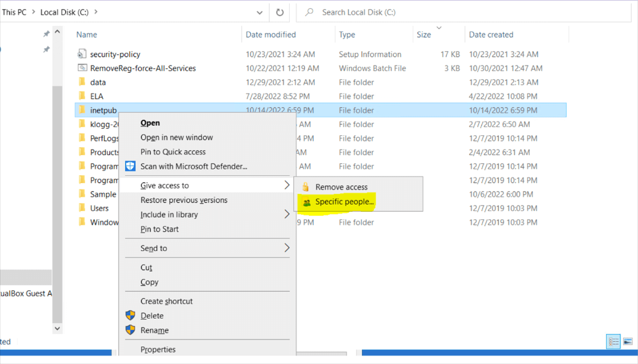
Task: Choose Properties from the context menu
Action: point(158,349)
